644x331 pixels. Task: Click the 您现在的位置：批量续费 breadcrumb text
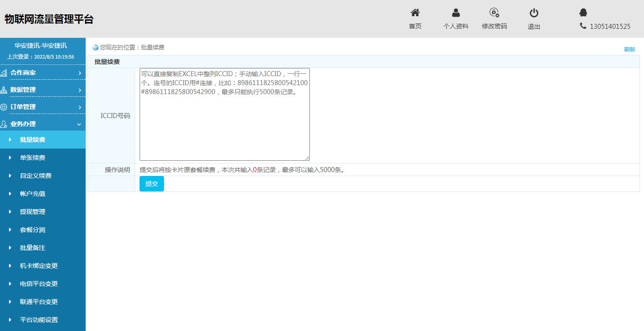tap(132, 47)
